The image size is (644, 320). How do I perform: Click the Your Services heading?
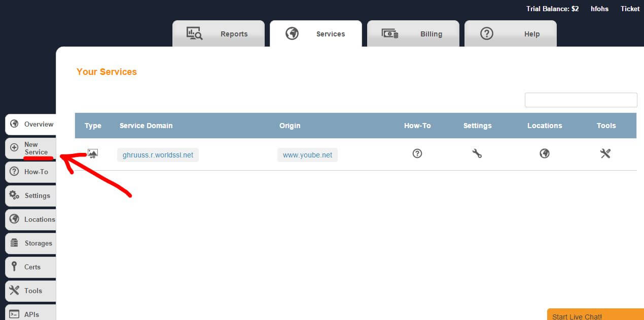click(106, 72)
